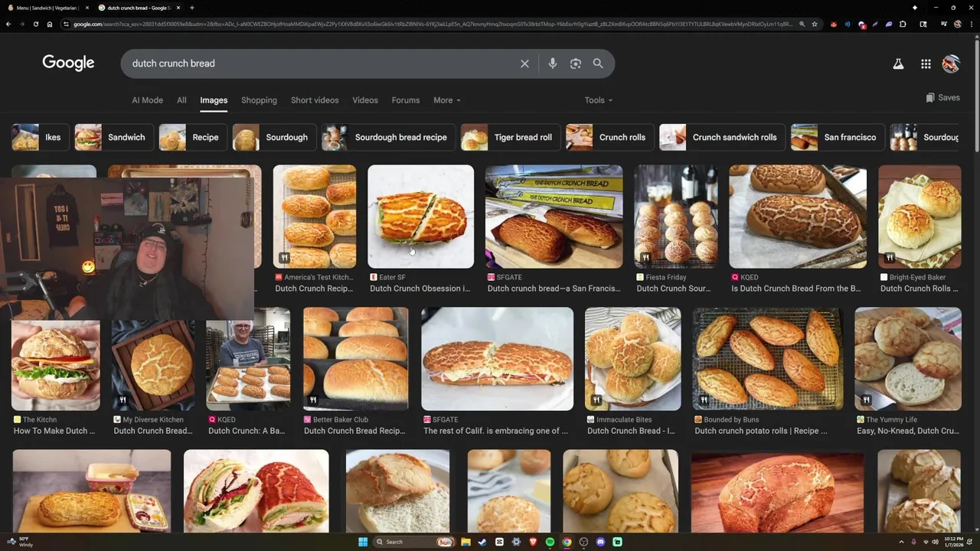Start voice search with the microphone icon
The height and width of the screenshot is (551, 980).
click(553, 64)
